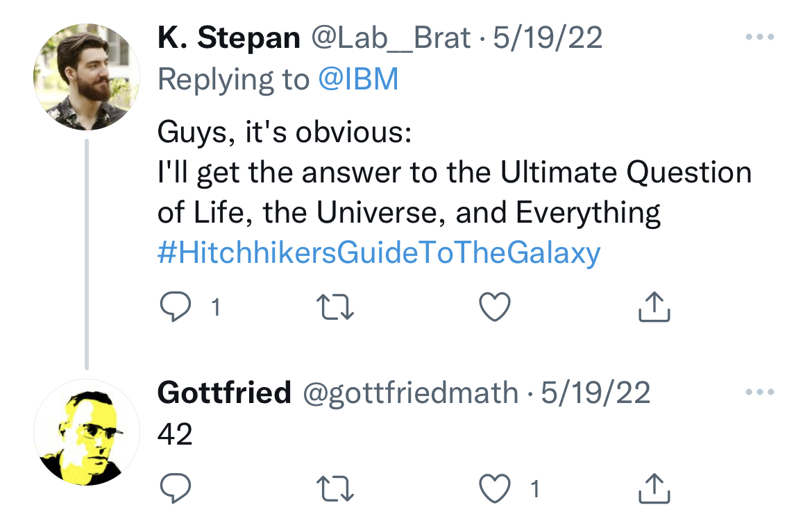Open Gottfried's display name
812x514 pixels.
[x=223, y=393]
